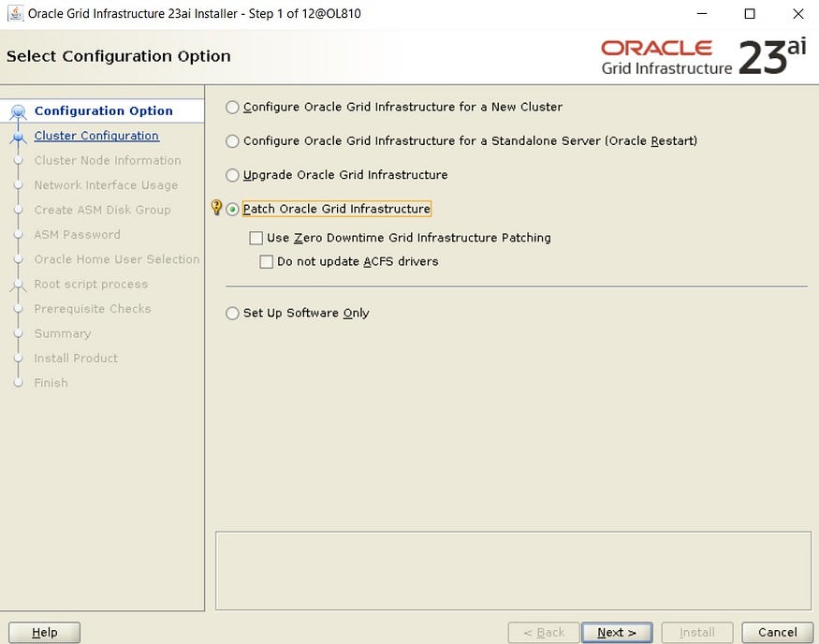Viewport: 819px width, 644px height.
Task: Minimize the installer window
Action: tap(703, 14)
